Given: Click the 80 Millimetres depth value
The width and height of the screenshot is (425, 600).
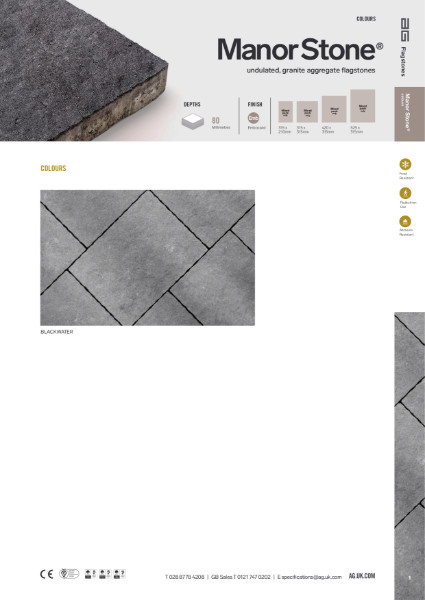Looking at the screenshot, I should [x=221, y=123].
